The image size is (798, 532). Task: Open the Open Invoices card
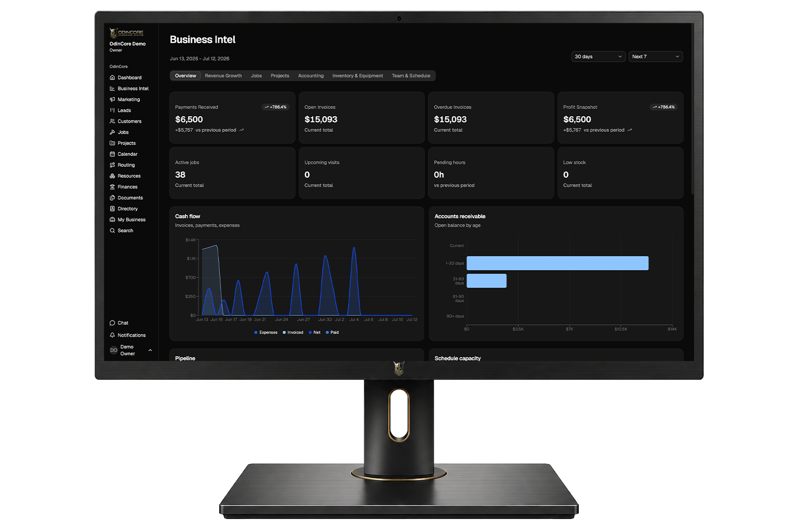point(362,118)
